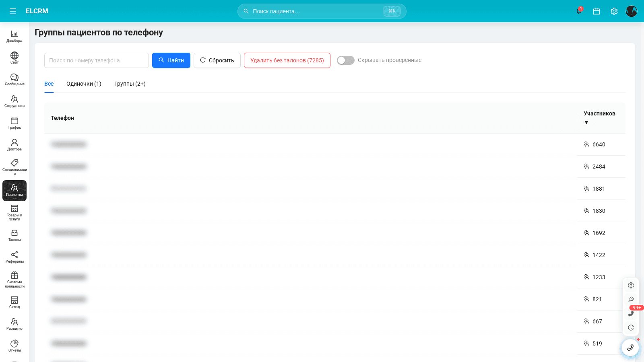Open Сайт section in sidebar
This screenshot has width=644, height=362.
(x=14, y=58)
